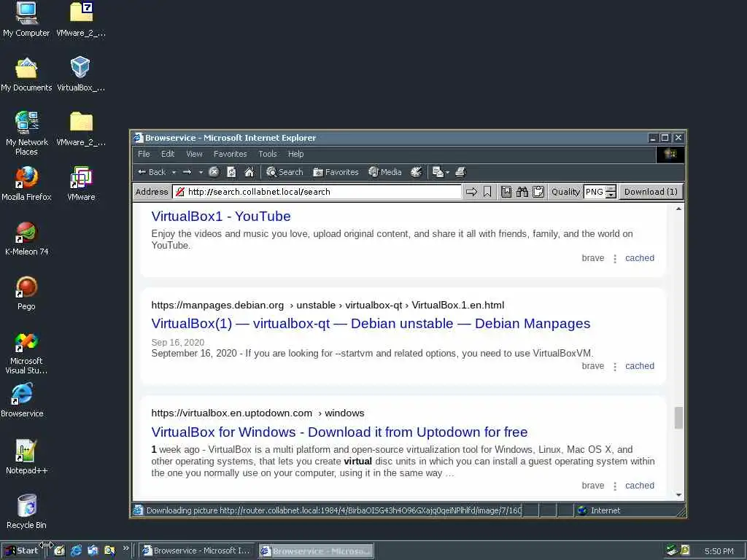Open the File menu
This screenshot has height=560, width=747.
click(144, 154)
